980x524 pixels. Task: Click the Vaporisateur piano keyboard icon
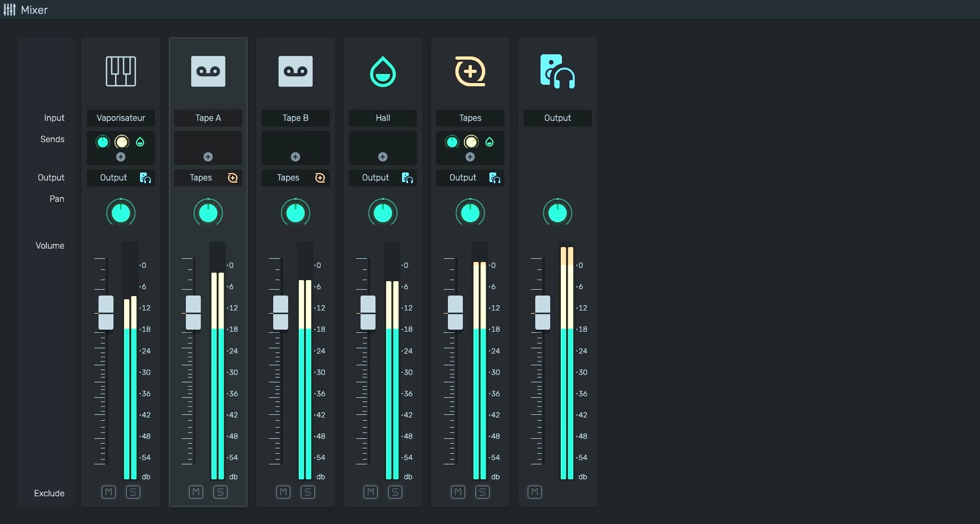coord(121,71)
